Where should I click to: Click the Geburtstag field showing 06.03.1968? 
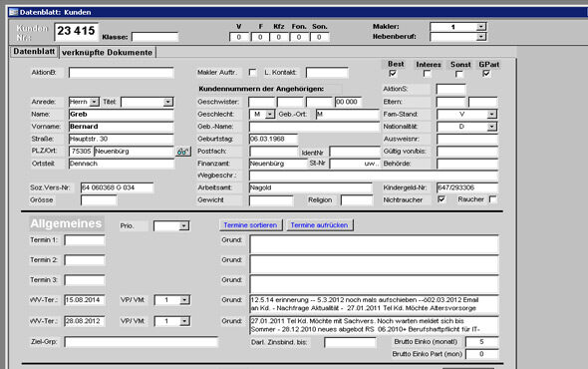click(273, 139)
